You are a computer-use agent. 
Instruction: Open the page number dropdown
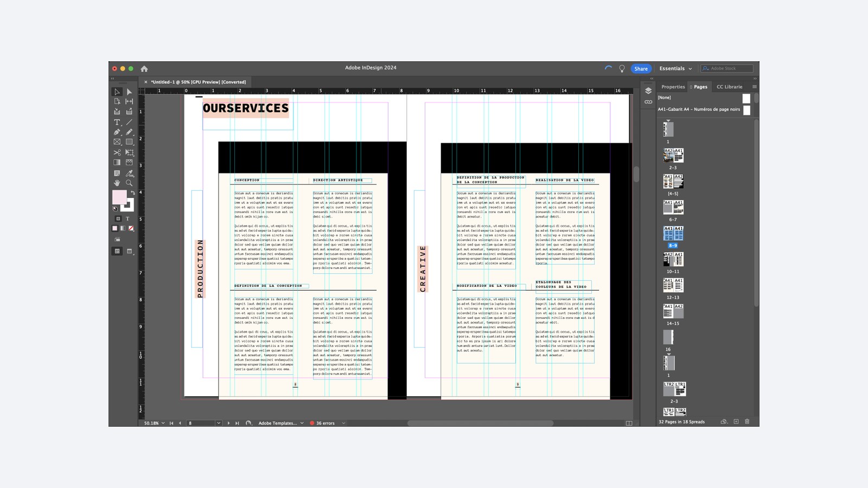click(219, 423)
